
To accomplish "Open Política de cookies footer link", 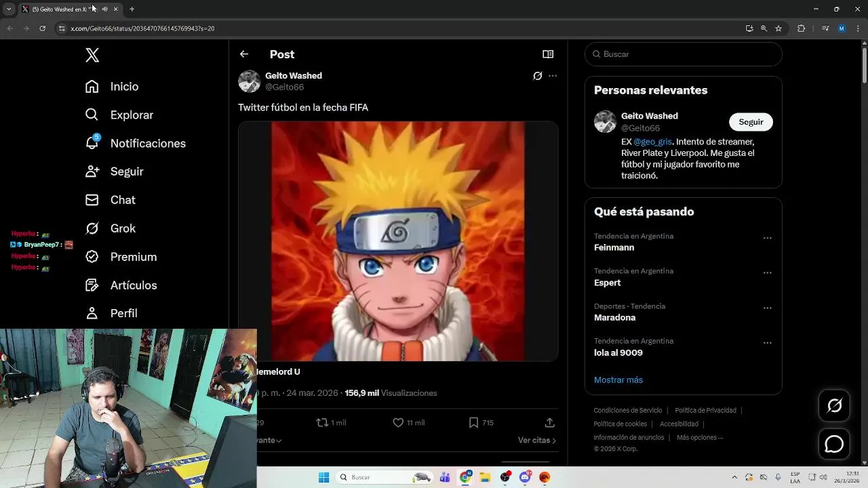I will click(620, 424).
